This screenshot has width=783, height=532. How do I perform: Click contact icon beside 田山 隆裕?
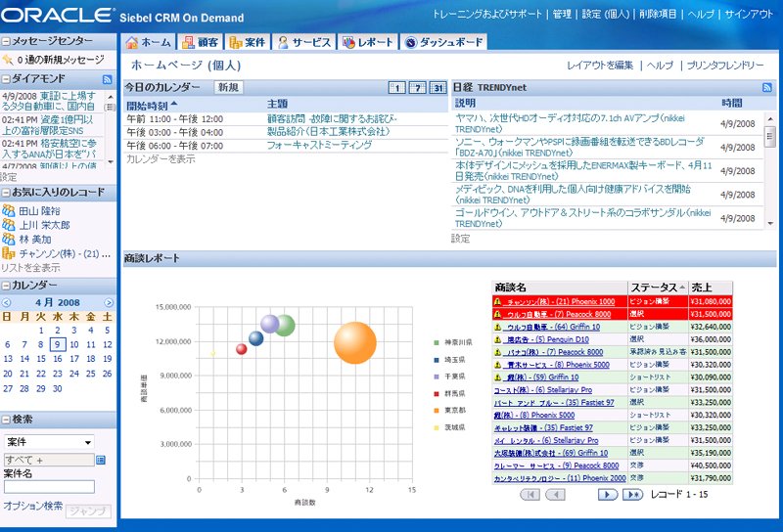pos(9,210)
